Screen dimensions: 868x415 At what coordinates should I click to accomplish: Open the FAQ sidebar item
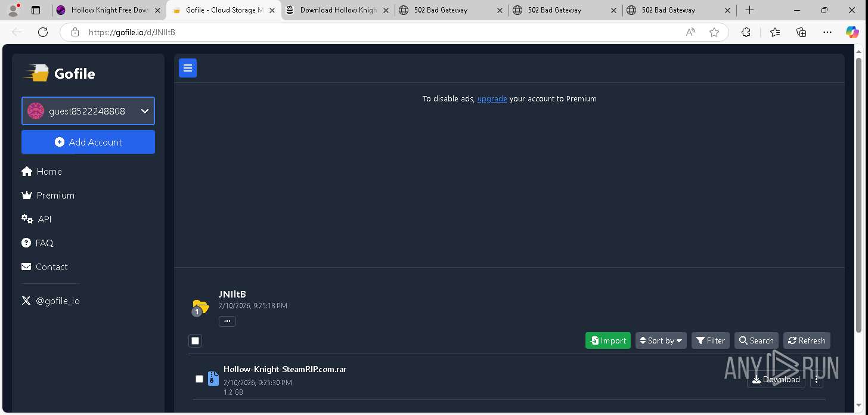click(x=38, y=243)
